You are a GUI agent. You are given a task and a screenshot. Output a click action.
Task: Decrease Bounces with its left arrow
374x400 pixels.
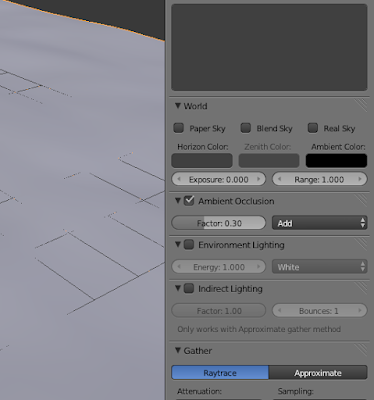click(x=280, y=311)
